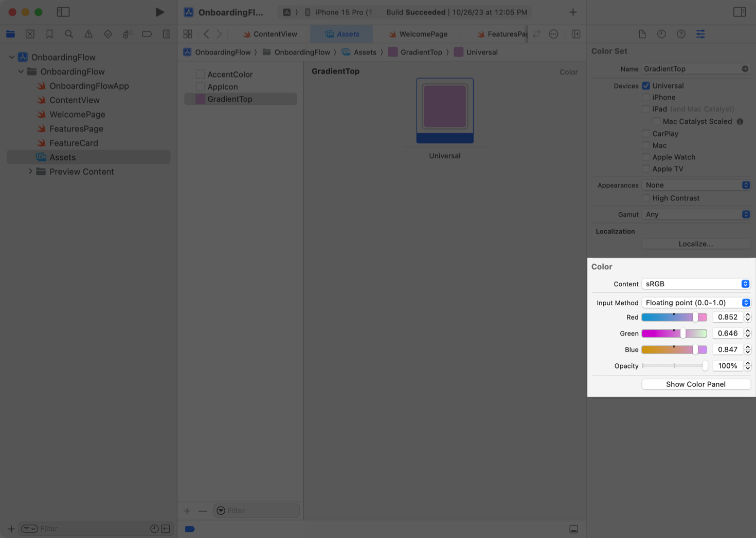
Task: Select the Find navigator magnifying glass
Action: (69, 34)
